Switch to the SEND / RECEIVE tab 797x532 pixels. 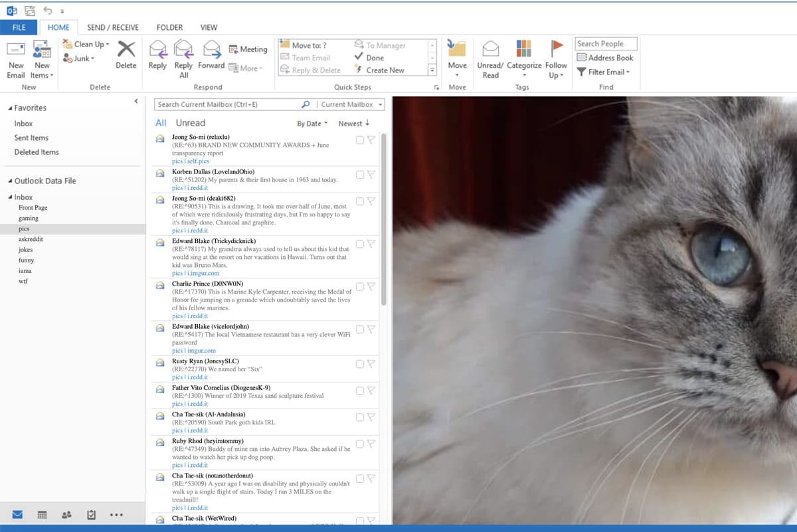pos(113,27)
